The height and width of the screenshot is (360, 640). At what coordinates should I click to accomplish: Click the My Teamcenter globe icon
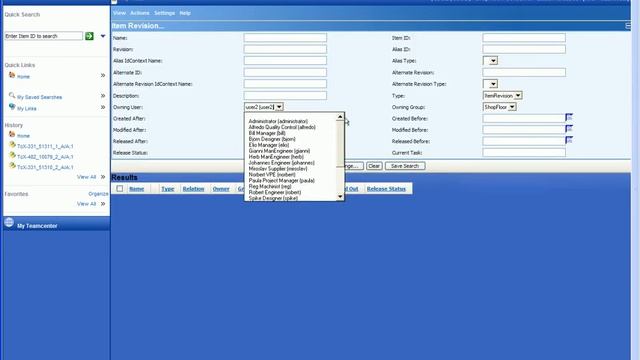click(x=9, y=222)
